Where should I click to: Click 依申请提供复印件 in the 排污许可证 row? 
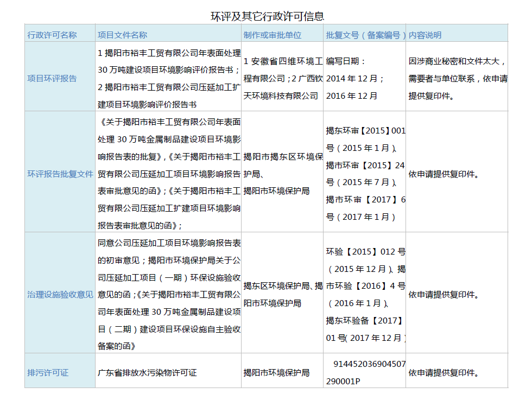pos(444,373)
